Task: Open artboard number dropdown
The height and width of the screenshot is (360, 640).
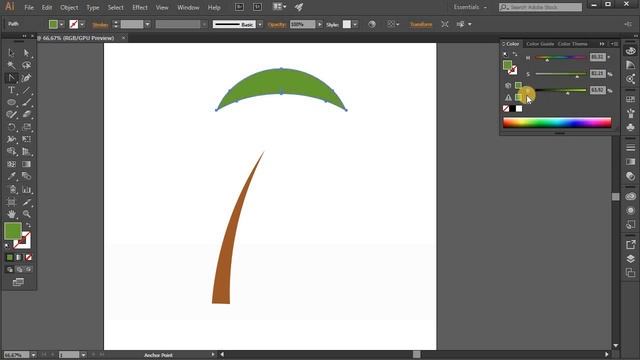Action: 83,355
